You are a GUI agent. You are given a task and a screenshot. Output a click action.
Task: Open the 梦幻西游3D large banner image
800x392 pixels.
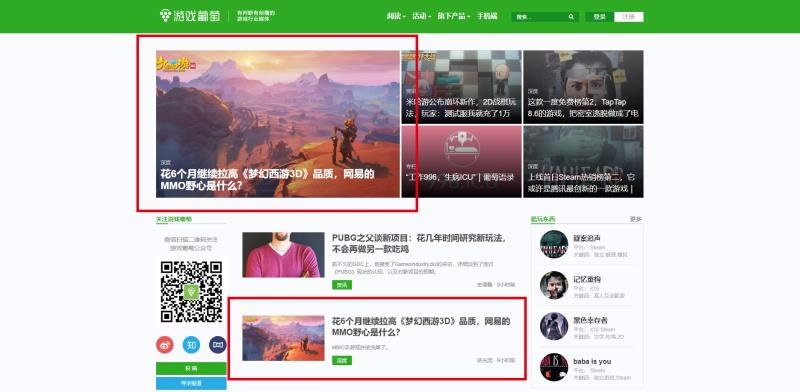pyautogui.click(x=278, y=124)
